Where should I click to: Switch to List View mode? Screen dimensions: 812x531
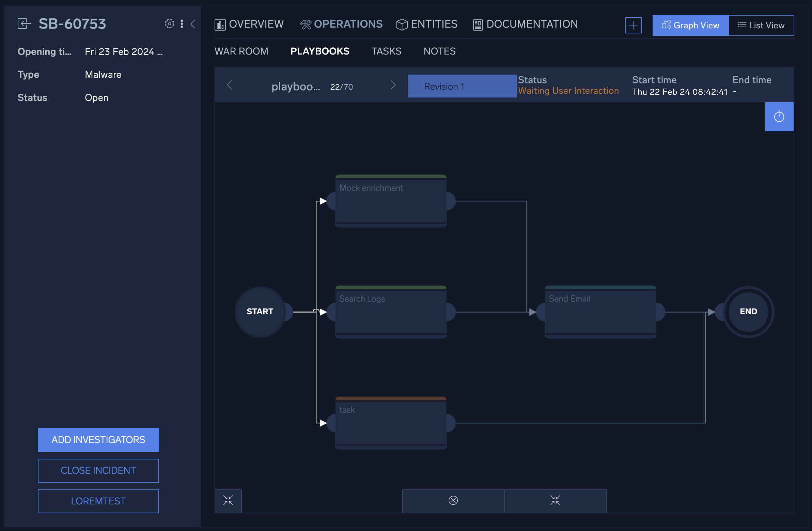click(761, 25)
